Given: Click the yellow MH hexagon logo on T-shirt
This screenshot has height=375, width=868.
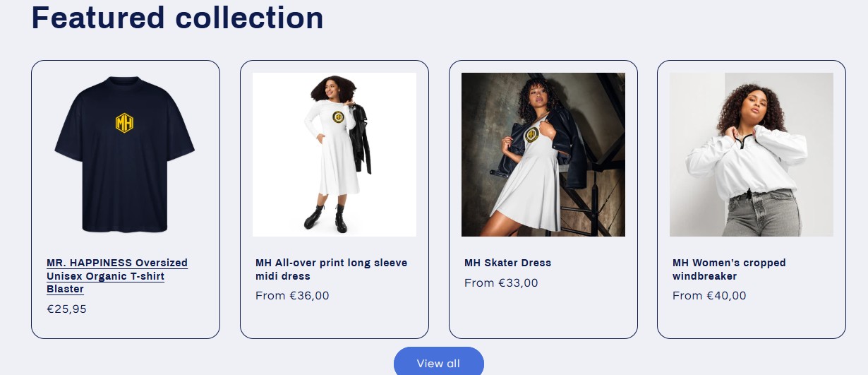Looking at the screenshot, I should point(124,123).
